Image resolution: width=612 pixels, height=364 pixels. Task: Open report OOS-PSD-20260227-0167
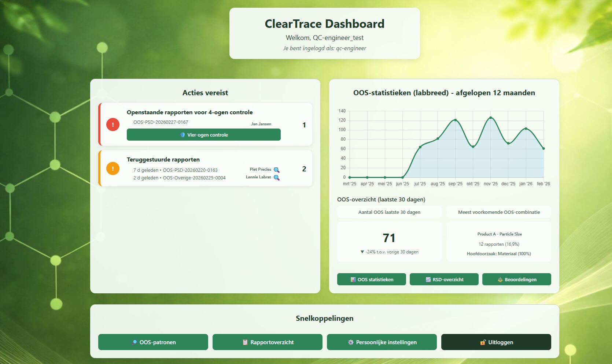[161, 122]
